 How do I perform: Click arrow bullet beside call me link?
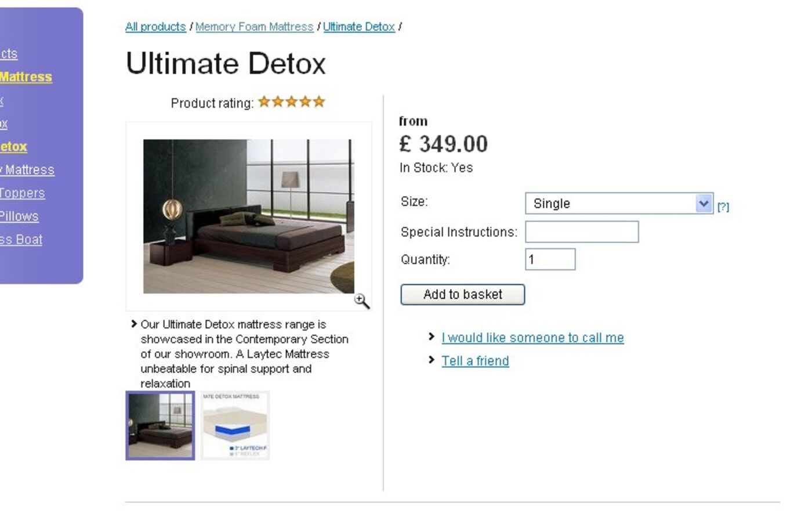pos(432,337)
